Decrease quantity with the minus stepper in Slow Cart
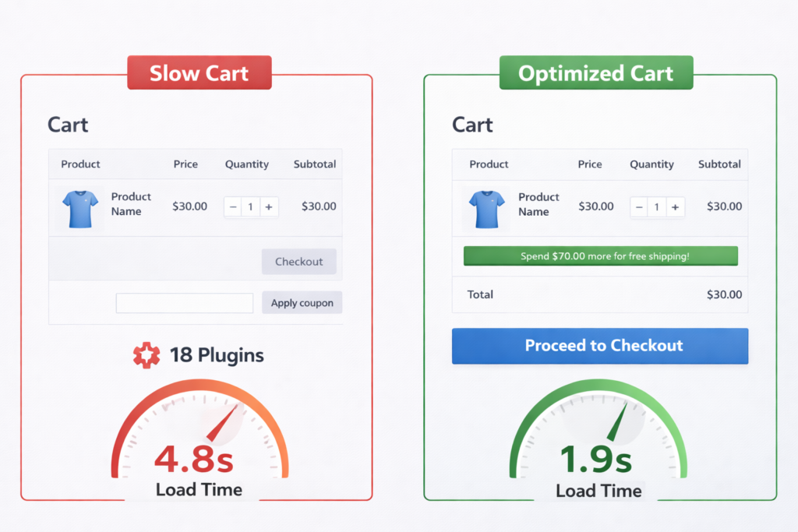The height and width of the screenshot is (532, 798). [233, 207]
